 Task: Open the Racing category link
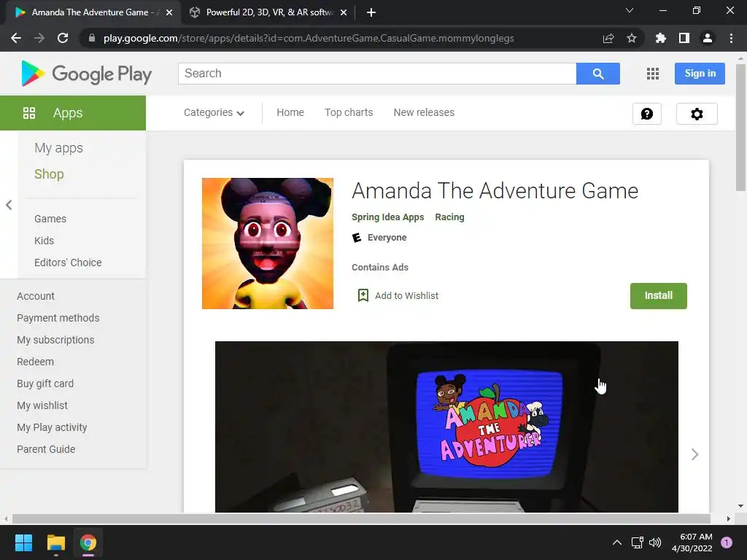pos(449,217)
